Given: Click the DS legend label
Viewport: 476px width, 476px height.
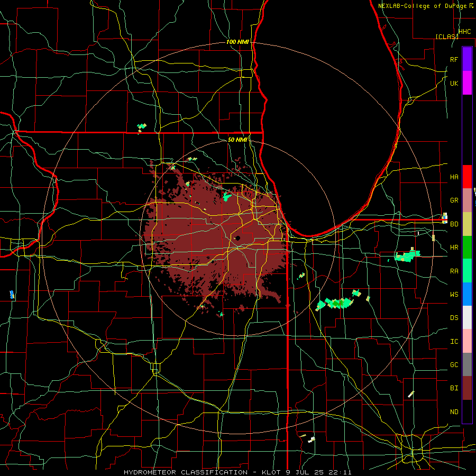Looking at the screenshot, I should (454, 318).
